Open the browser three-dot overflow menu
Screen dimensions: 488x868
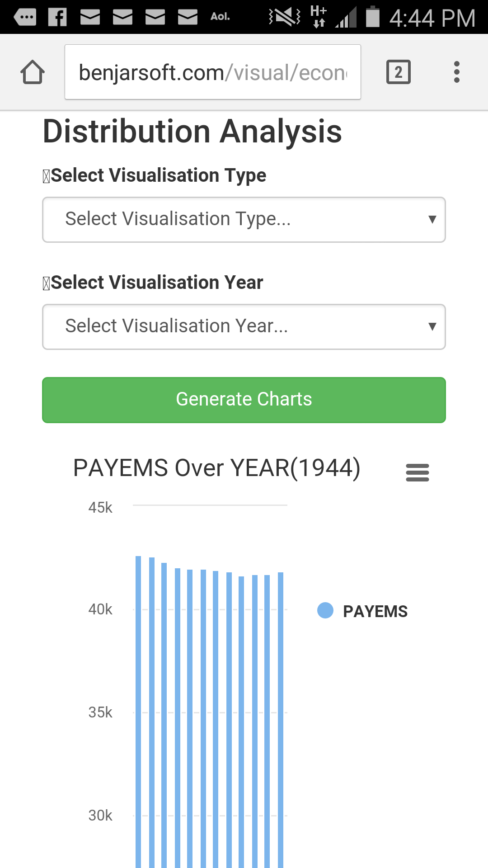[457, 72]
